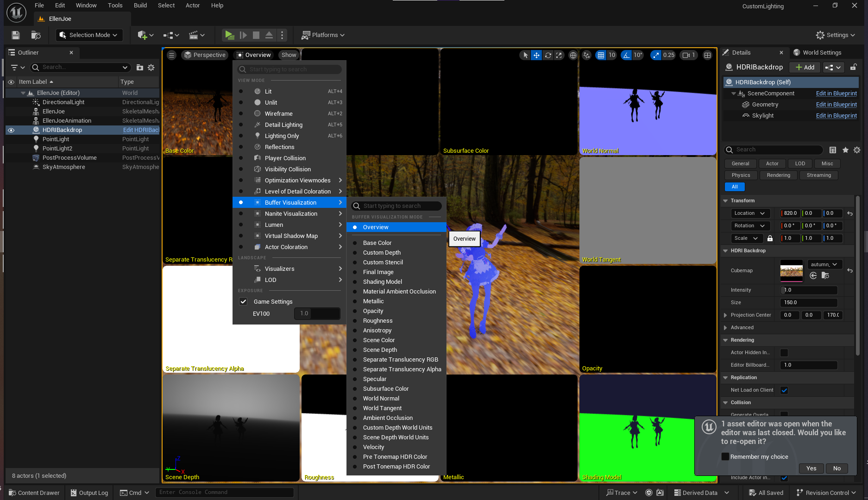This screenshot has height=500, width=868.
Task: Activate the Rotate gizmo tool
Action: tap(548, 55)
